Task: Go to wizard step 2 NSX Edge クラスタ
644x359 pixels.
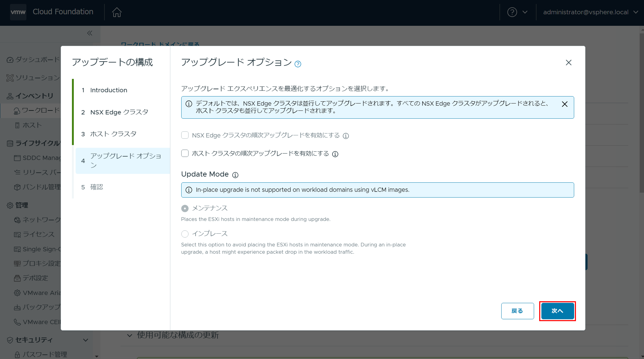Action: 123,112
